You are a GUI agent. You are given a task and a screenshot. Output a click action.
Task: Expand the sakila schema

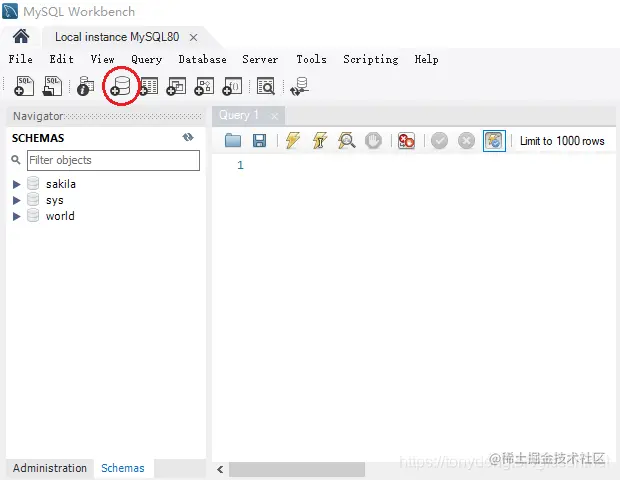tap(16, 184)
